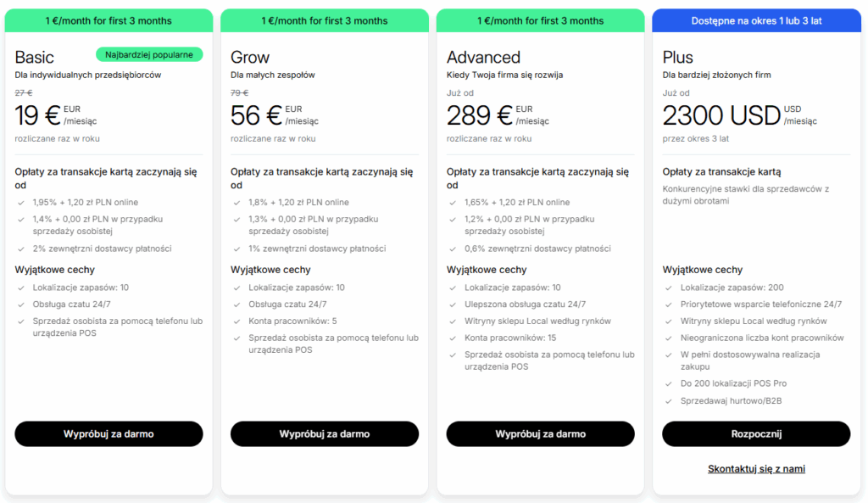Click the blue 'Dostępne na okres 1 lub 3 lat' banner

point(756,20)
